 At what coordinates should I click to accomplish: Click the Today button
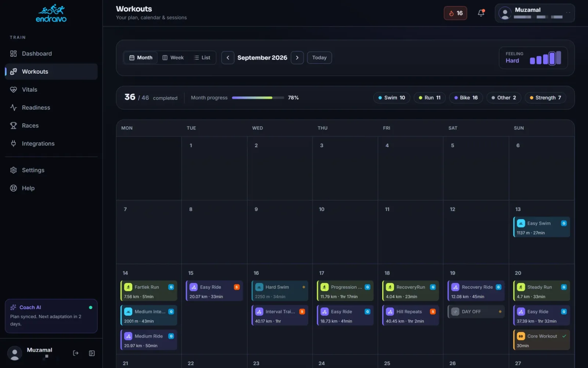pos(319,58)
